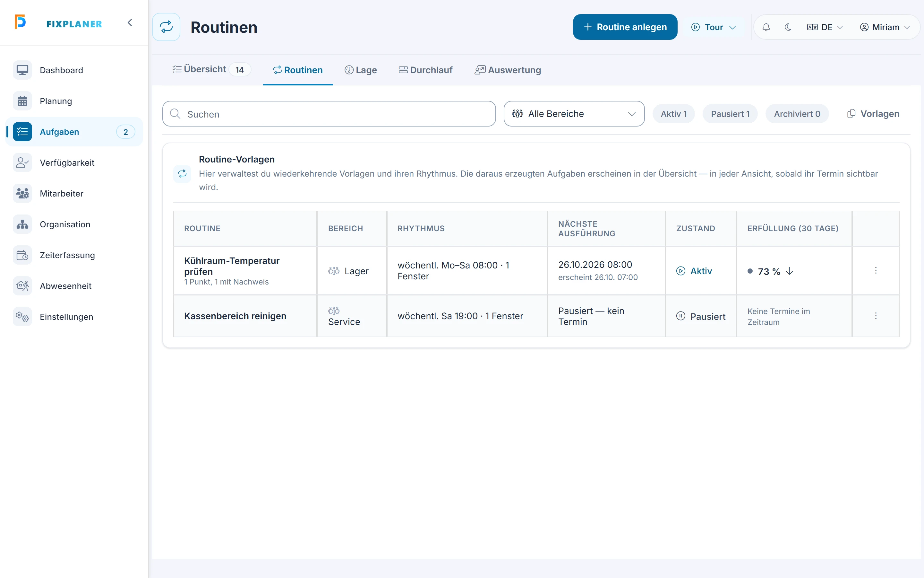Collapse the sidebar with the chevron
Screen dimensions: 924x578
[130, 23]
